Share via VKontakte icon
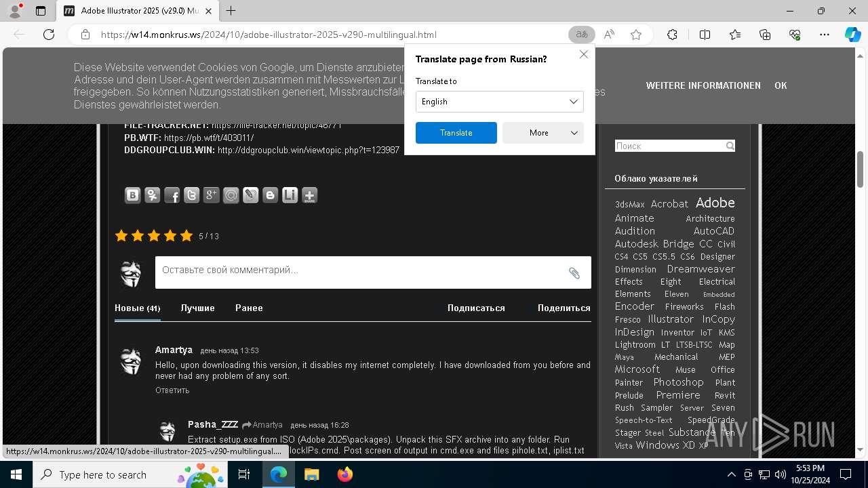Screen dimensions: 868x488 pos(133,195)
